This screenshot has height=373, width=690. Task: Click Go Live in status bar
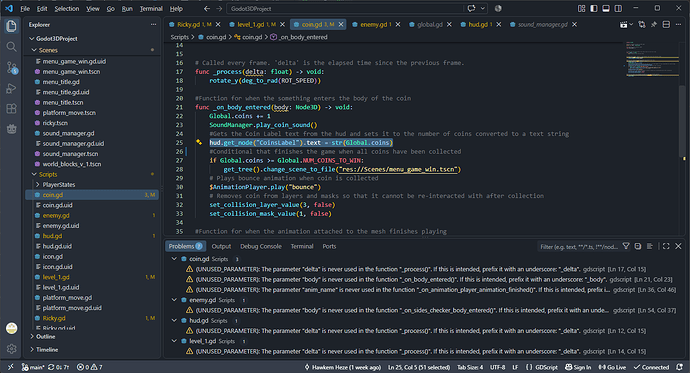[612, 367]
